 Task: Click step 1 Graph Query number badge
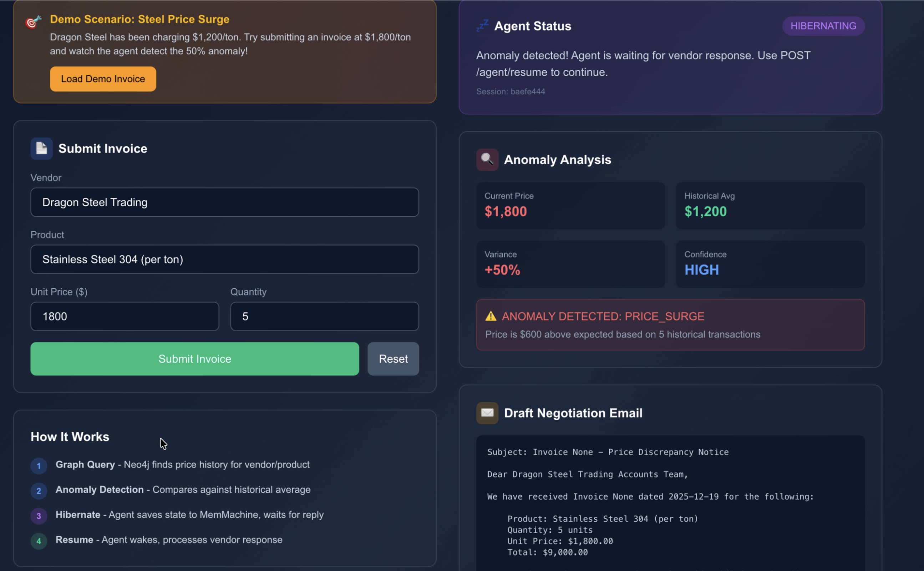[39, 466]
